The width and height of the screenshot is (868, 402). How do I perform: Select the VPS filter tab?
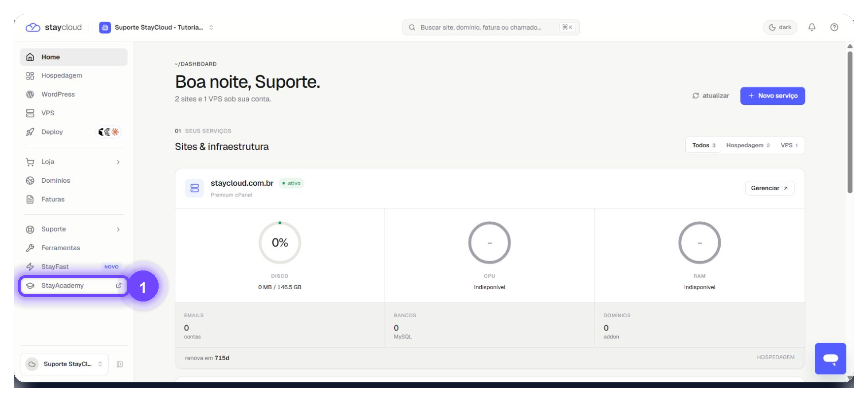click(789, 145)
